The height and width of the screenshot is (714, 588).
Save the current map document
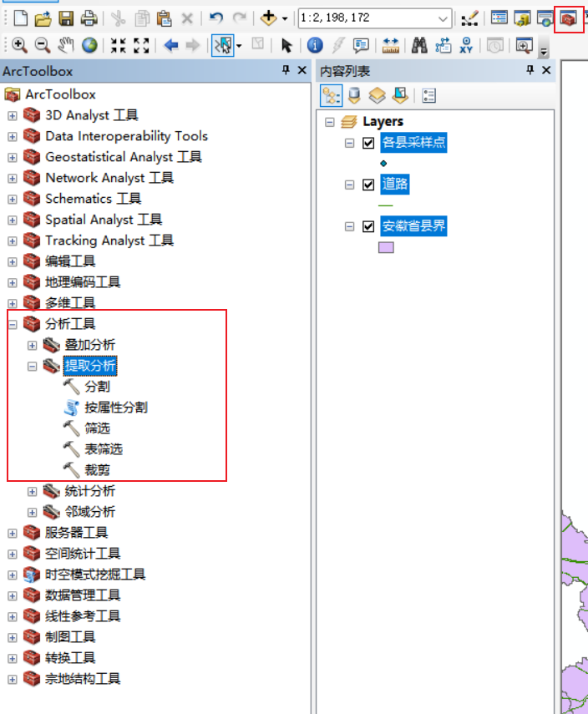point(66,18)
